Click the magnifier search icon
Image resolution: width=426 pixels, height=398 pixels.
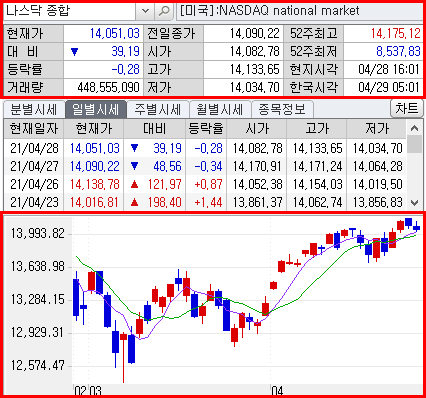pyautogui.click(x=164, y=11)
